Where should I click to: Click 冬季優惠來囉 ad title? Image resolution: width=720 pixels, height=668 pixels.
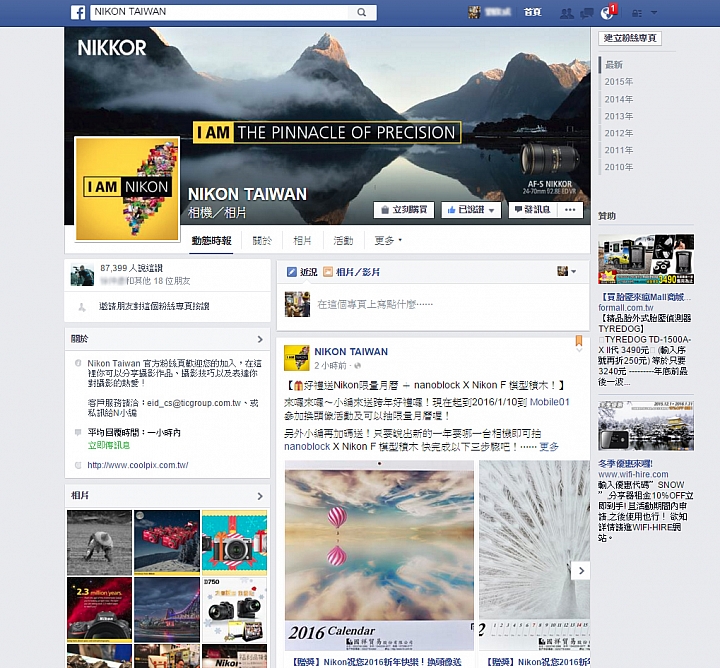(x=625, y=464)
